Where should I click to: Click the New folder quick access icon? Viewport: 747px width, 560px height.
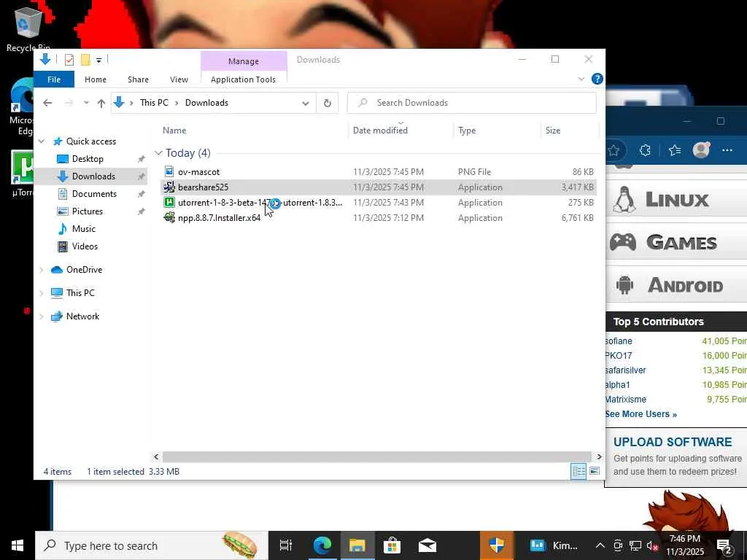click(x=85, y=60)
